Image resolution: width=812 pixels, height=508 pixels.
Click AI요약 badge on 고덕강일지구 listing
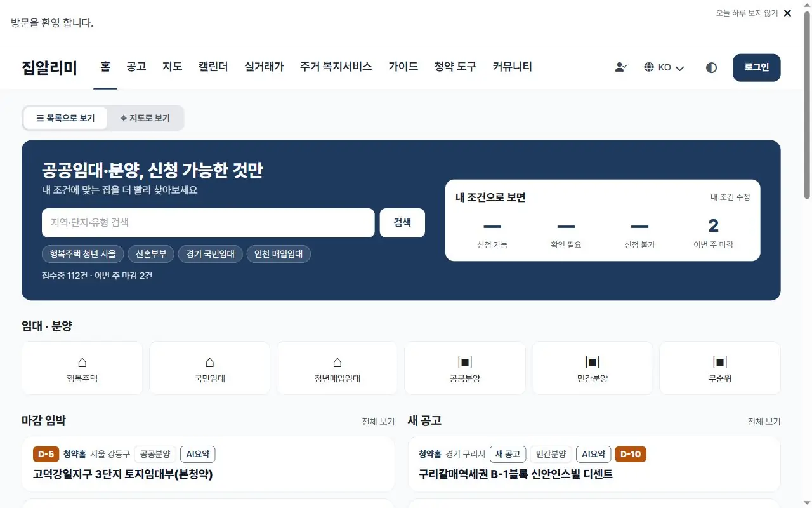tap(198, 454)
